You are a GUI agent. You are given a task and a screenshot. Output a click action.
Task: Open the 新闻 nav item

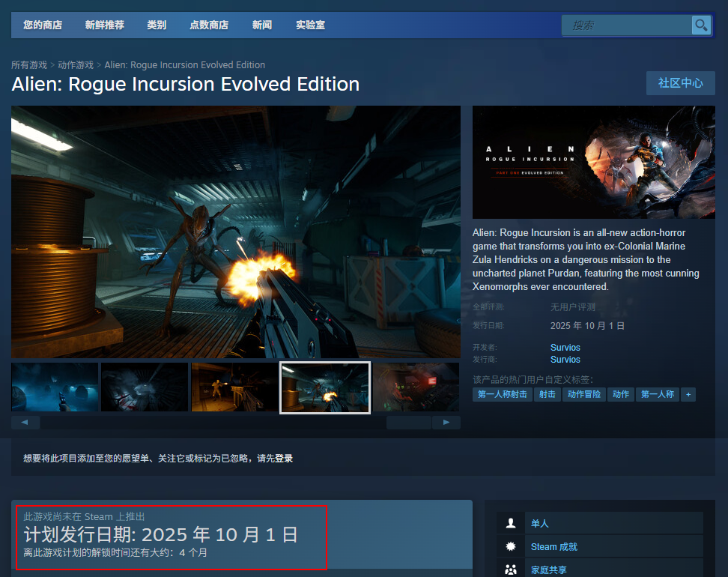pyautogui.click(x=262, y=25)
